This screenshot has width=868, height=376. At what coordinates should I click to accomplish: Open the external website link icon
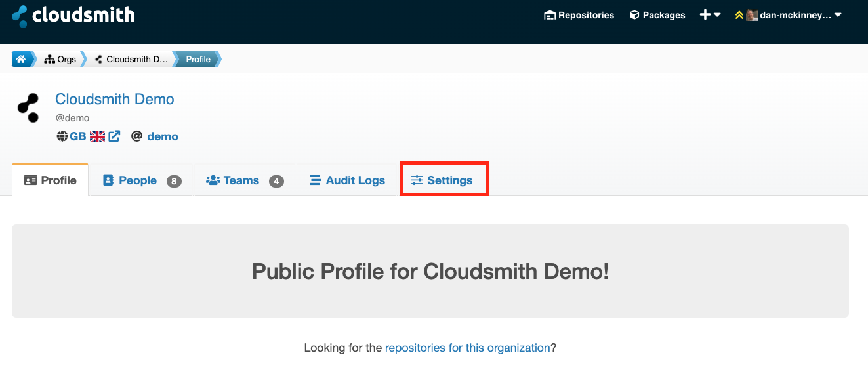click(114, 136)
